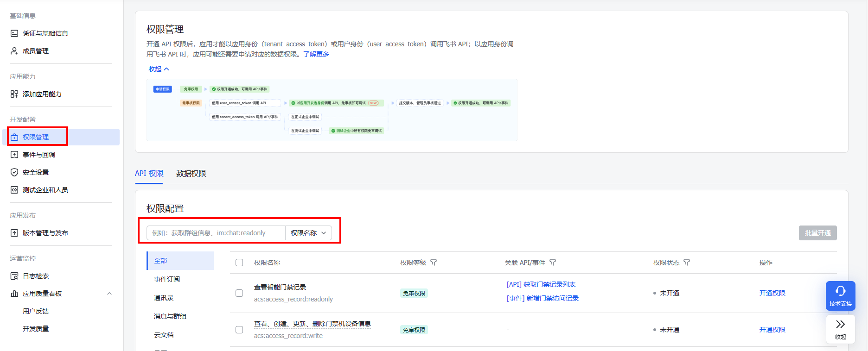The image size is (868, 351).
Task: Click the double-arrow collapse icon
Action: (x=841, y=324)
